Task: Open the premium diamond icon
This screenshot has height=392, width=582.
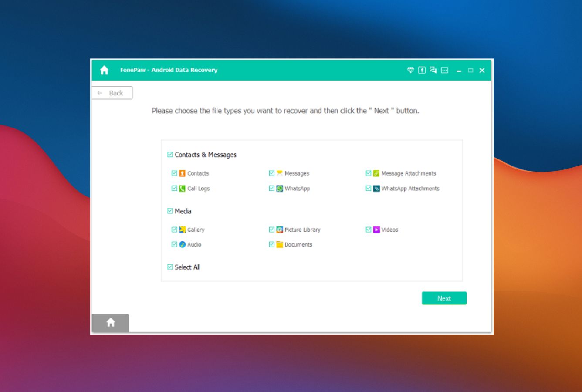Action: click(x=410, y=70)
